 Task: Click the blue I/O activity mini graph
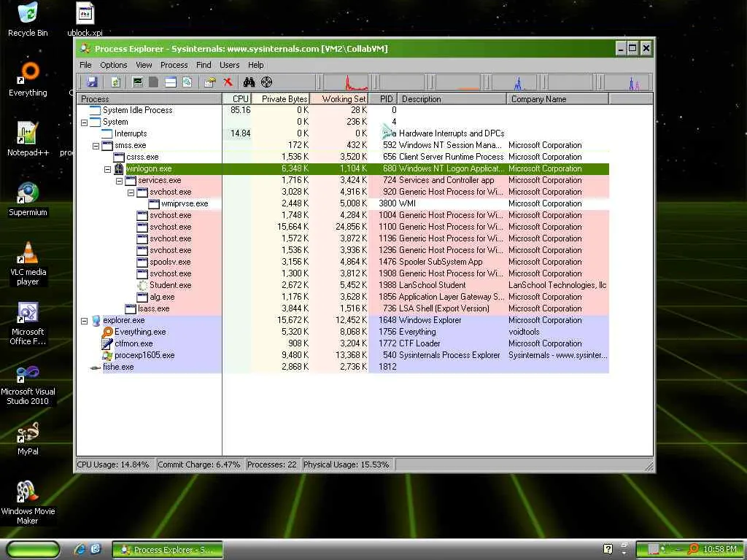[514, 82]
